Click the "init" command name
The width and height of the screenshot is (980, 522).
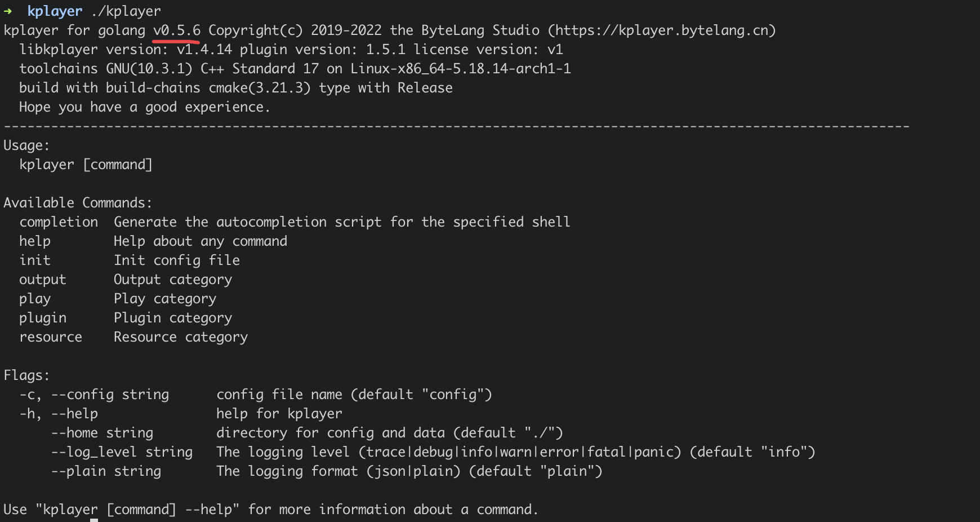click(x=35, y=260)
